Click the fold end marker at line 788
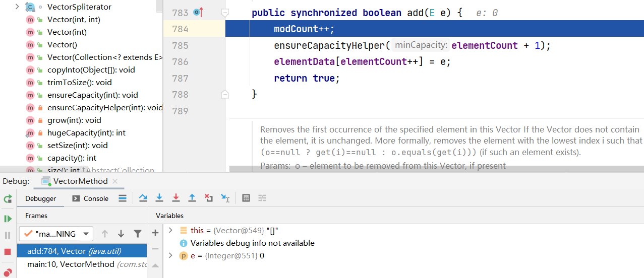Image resolution: width=644 pixels, height=278 pixels. click(225, 94)
